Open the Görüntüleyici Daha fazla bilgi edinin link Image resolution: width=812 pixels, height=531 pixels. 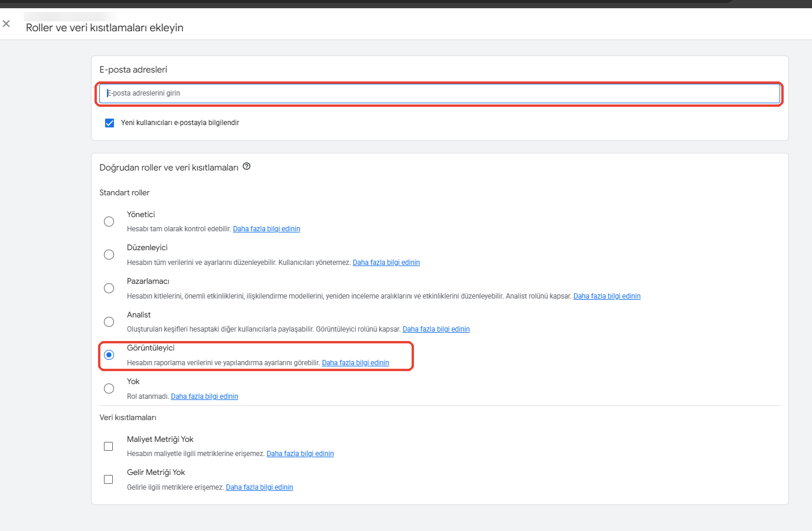(356, 363)
